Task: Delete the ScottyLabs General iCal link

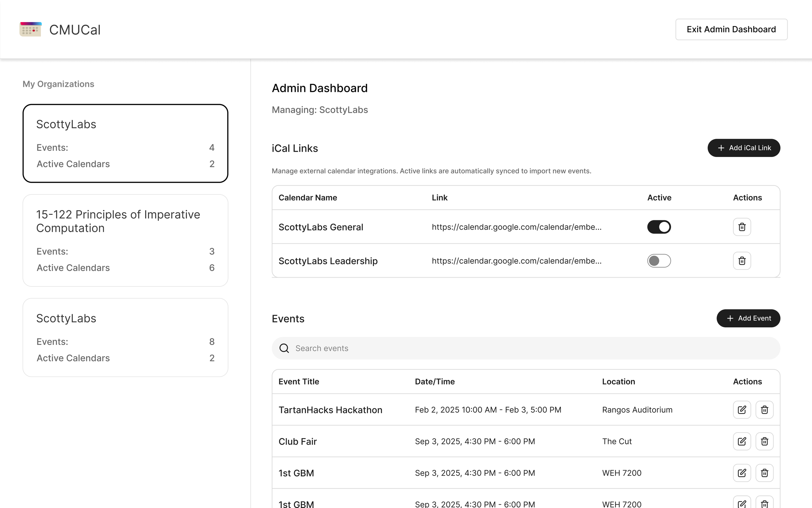Action: tap(742, 227)
